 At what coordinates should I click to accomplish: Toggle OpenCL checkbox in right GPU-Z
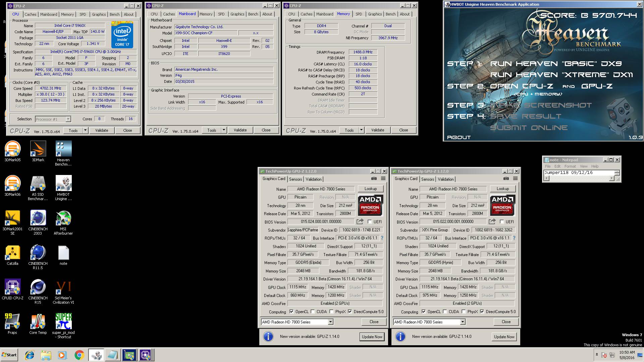click(424, 312)
